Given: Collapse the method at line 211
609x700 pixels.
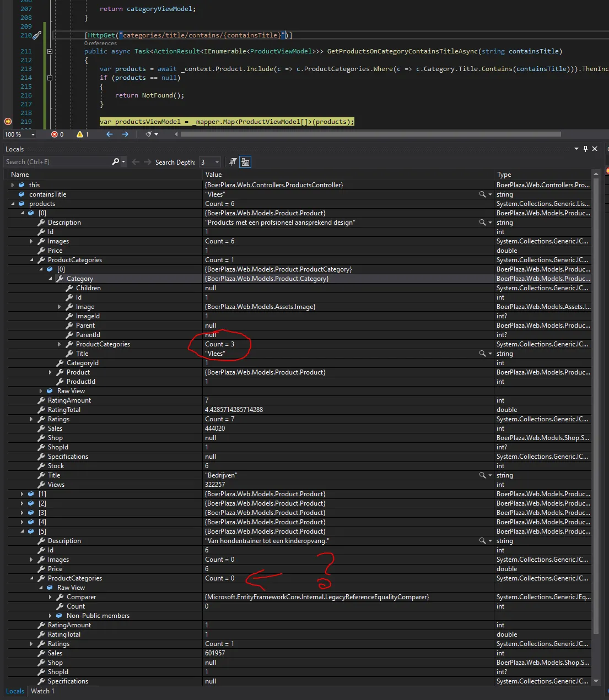Looking at the screenshot, I should pyautogui.click(x=50, y=51).
